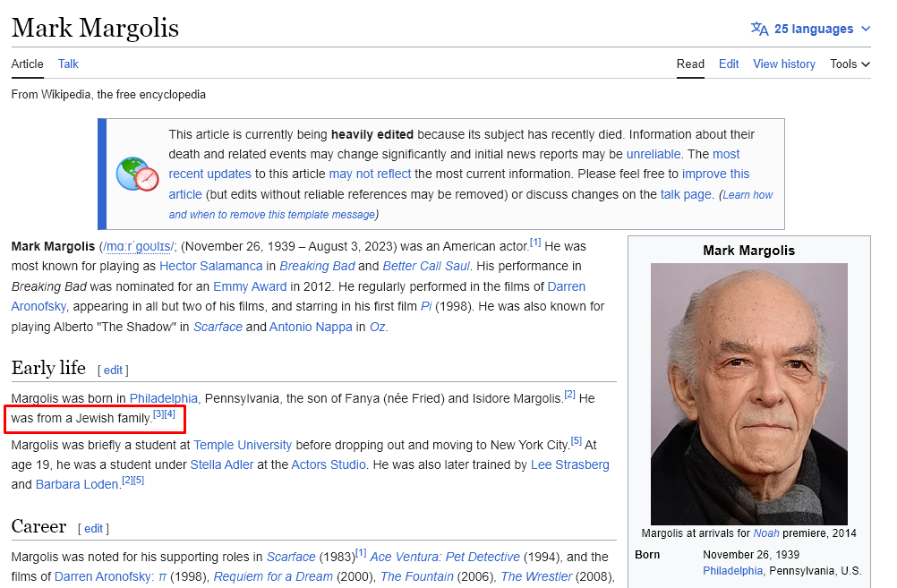Image resolution: width=897 pixels, height=588 pixels.
Task: Open the Scarface link in intro paragraph
Action: pyautogui.click(x=218, y=328)
